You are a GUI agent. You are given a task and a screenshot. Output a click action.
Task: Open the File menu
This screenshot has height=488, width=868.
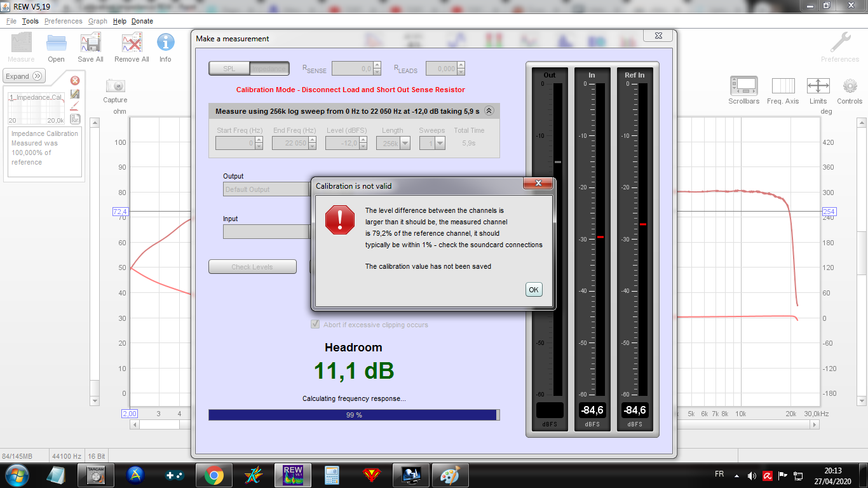click(11, 21)
